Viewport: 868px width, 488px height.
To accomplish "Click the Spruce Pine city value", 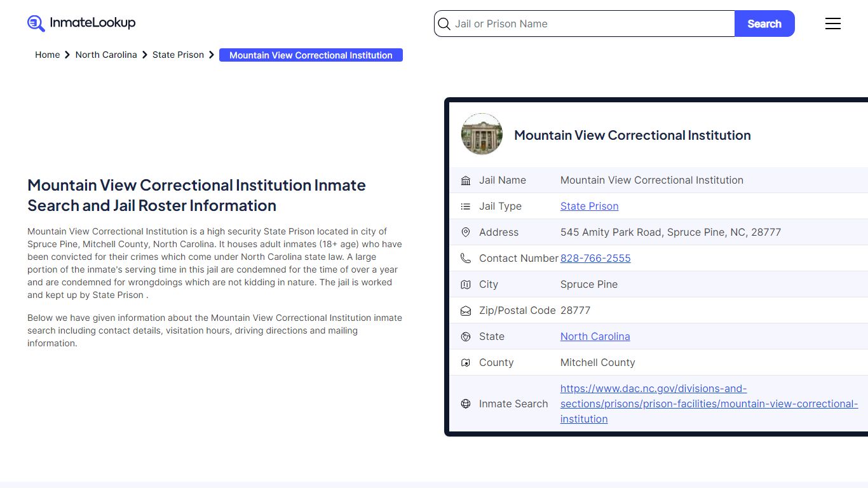I will click(x=589, y=285).
